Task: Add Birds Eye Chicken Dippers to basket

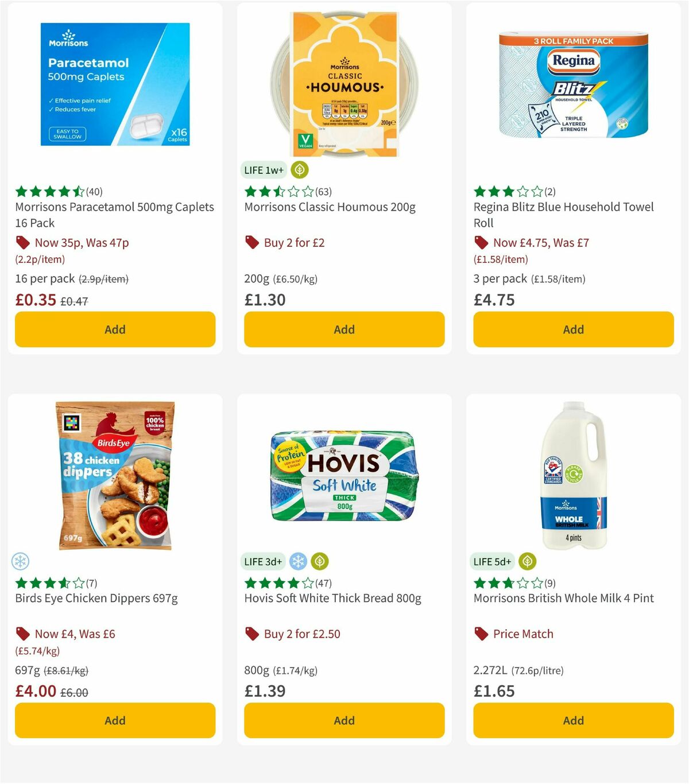Action: click(x=115, y=720)
